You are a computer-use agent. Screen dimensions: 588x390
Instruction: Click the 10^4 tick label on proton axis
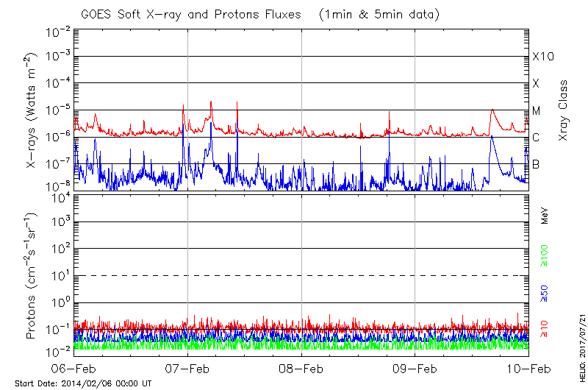click(59, 196)
